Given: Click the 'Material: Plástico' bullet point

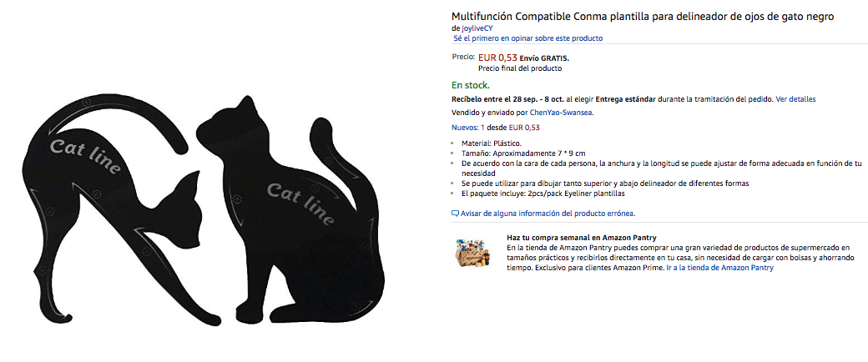Looking at the screenshot, I should (492, 143).
